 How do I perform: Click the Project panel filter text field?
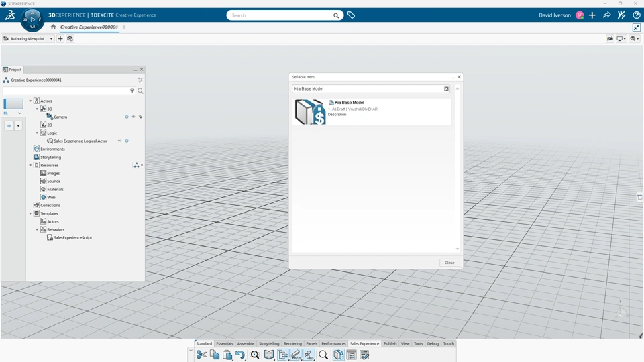coord(66,90)
